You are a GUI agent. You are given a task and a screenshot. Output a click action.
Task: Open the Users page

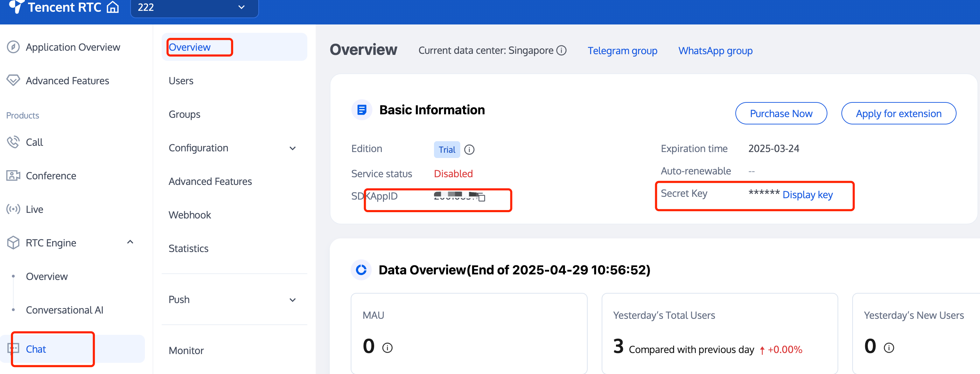[x=181, y=81]
